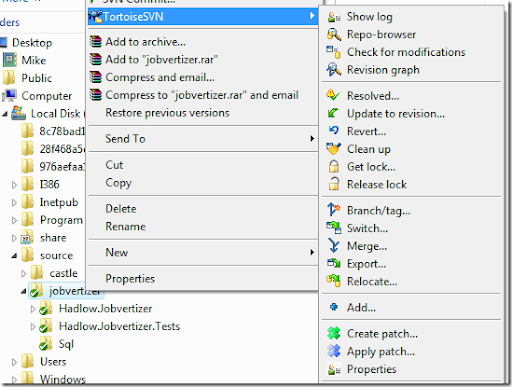
Task: Select the Public folder
Action: 37,78
